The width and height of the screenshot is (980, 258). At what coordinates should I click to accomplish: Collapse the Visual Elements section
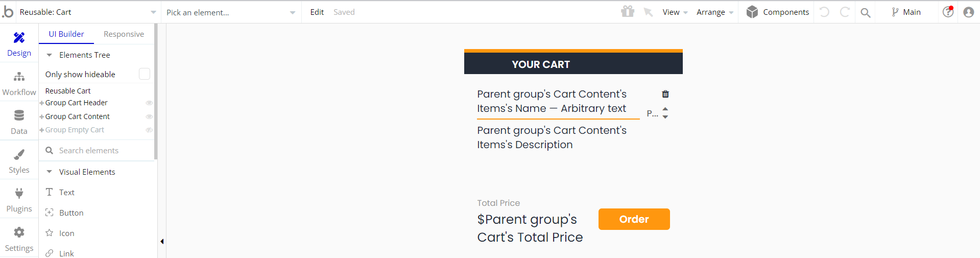pos(50,172)
